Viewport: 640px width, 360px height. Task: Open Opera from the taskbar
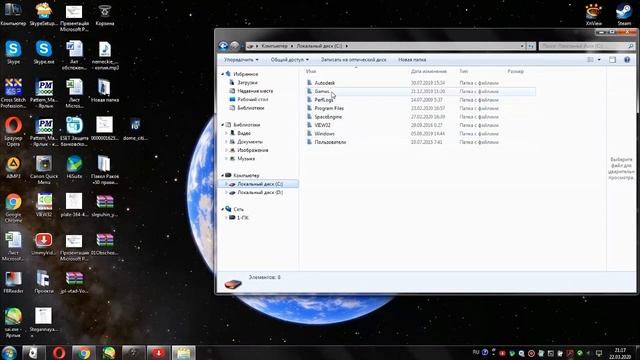click(58, 353)
